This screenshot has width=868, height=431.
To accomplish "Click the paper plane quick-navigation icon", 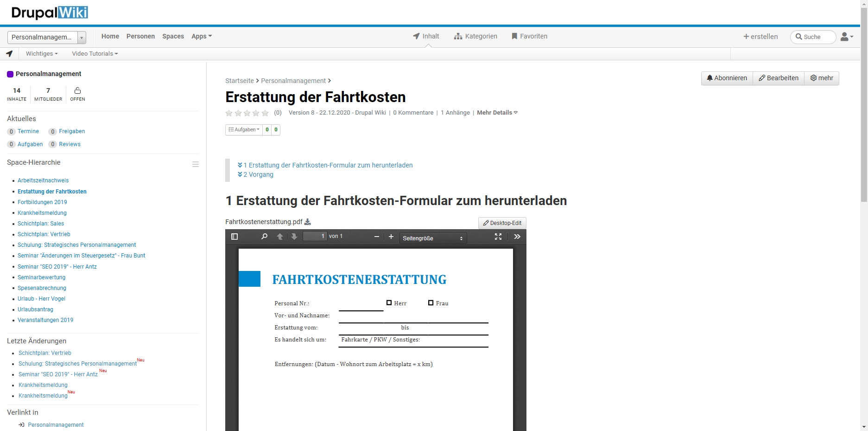I will click(9, 54).
